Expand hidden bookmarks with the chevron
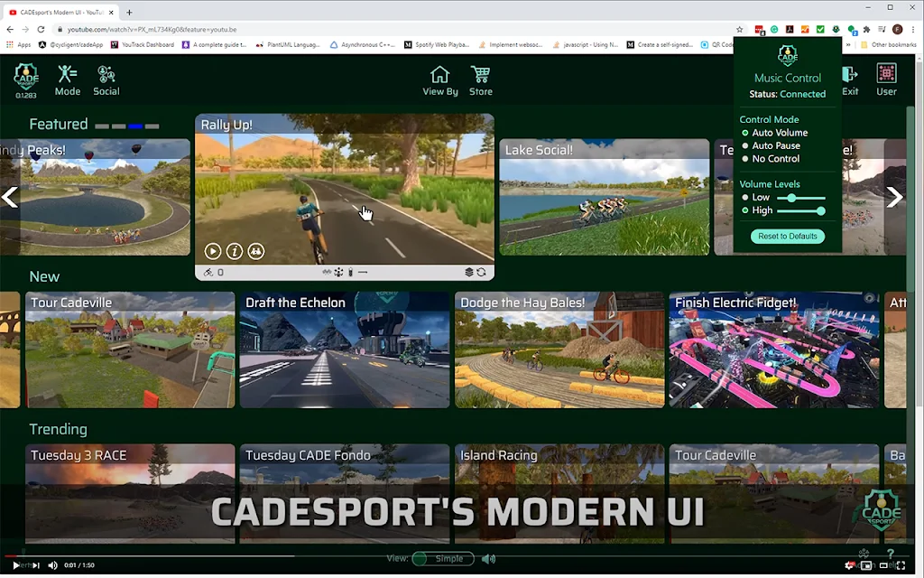 click(x=848, y=44)
